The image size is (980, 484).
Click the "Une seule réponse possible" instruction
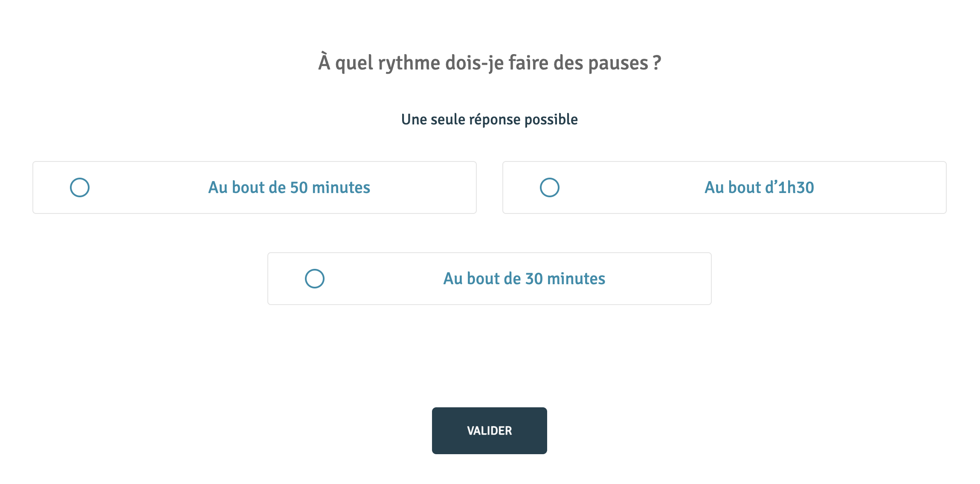click(x=490, y=119)
